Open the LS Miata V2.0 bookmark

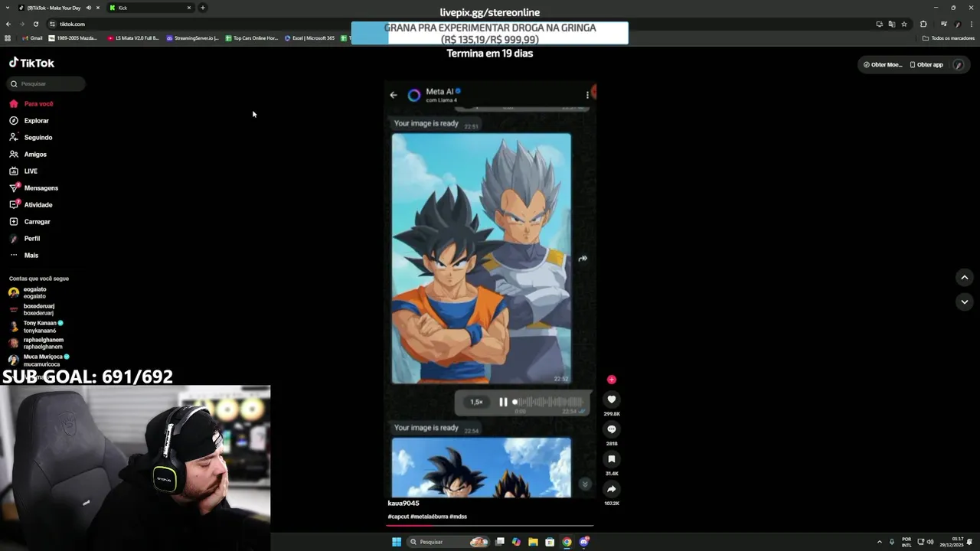click(133, 38)
